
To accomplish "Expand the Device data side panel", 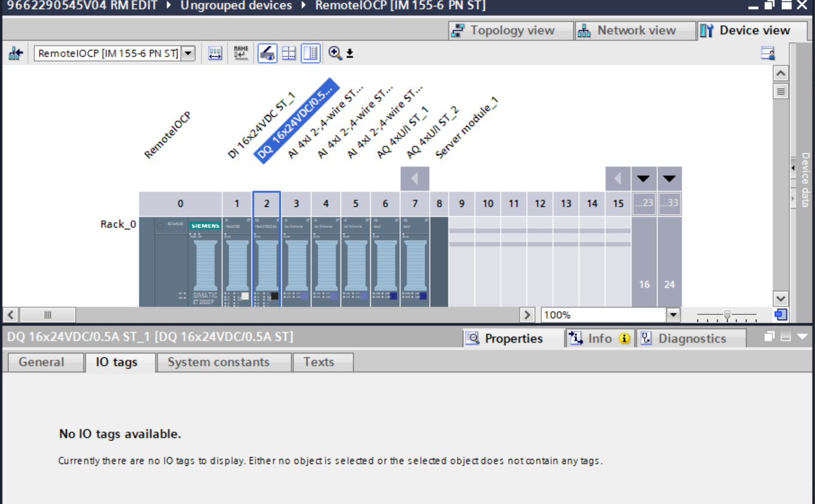I will (x=805, y=180).
